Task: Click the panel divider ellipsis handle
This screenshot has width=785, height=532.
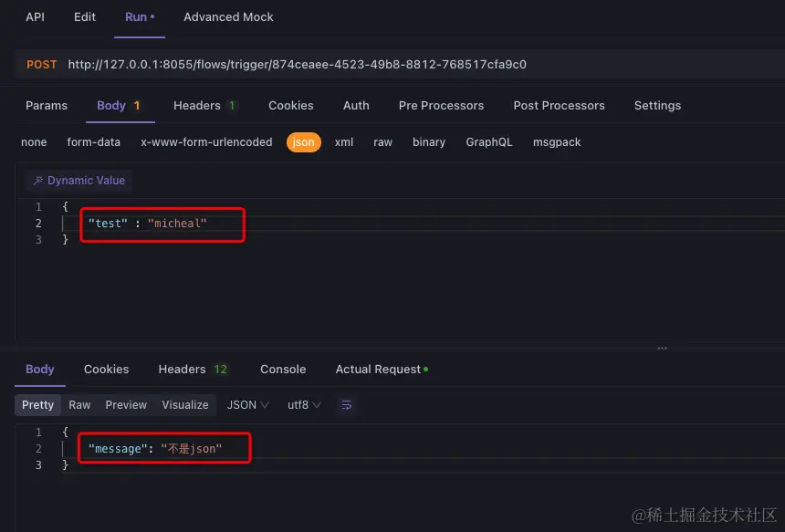Action: [663, 348]
